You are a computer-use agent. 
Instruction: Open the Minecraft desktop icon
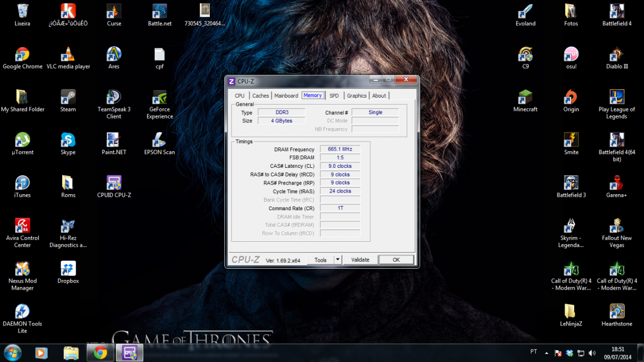pos(525,101)
